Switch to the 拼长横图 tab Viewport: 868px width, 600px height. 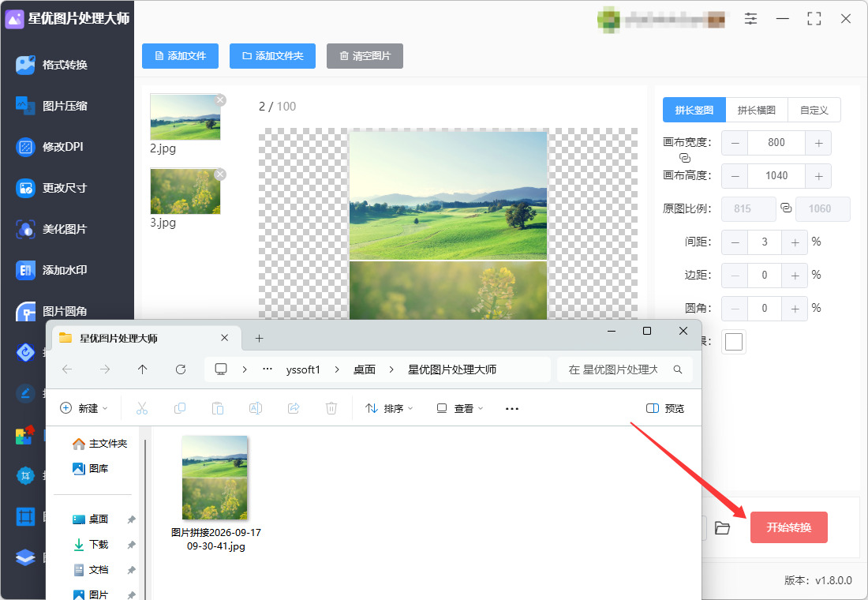click(756, 111)
